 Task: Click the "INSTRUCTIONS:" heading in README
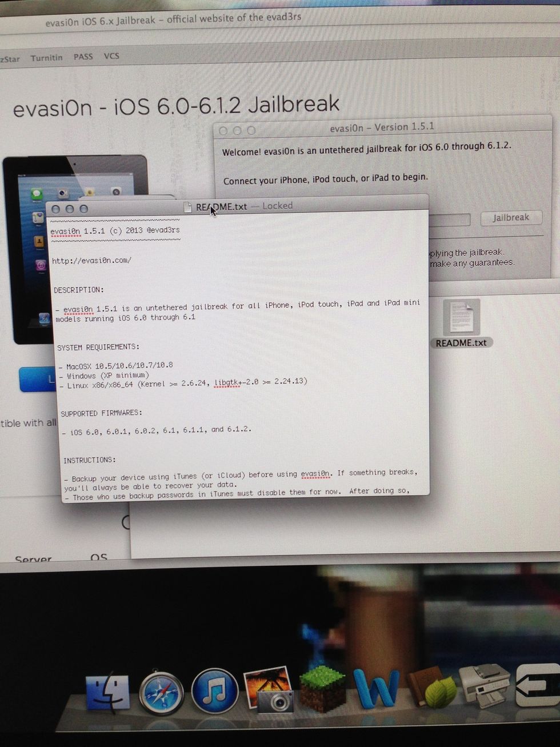tap(90, 460)
